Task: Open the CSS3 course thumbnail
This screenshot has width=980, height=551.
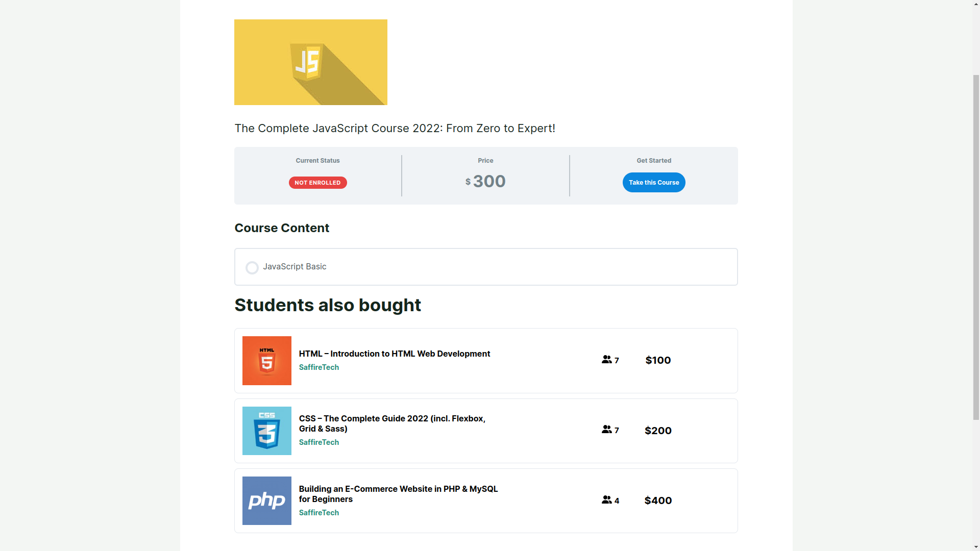Action: click(266, 431)
